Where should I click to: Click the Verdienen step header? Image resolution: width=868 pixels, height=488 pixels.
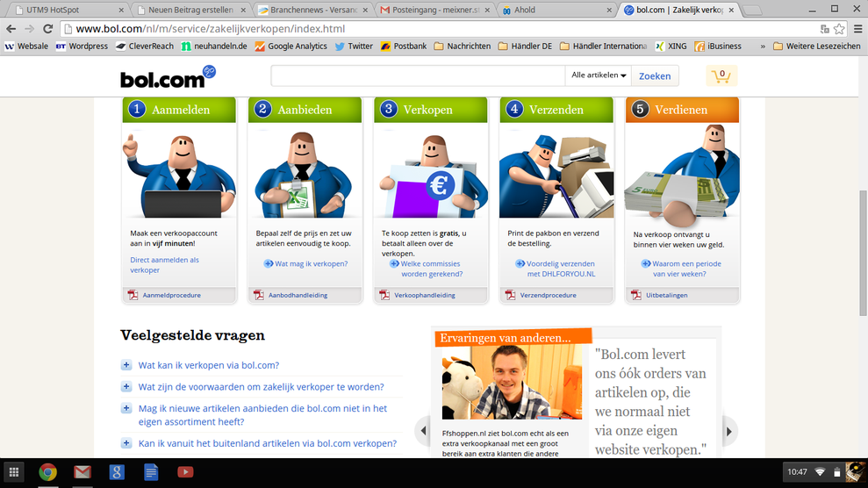(x=682, y=110)
